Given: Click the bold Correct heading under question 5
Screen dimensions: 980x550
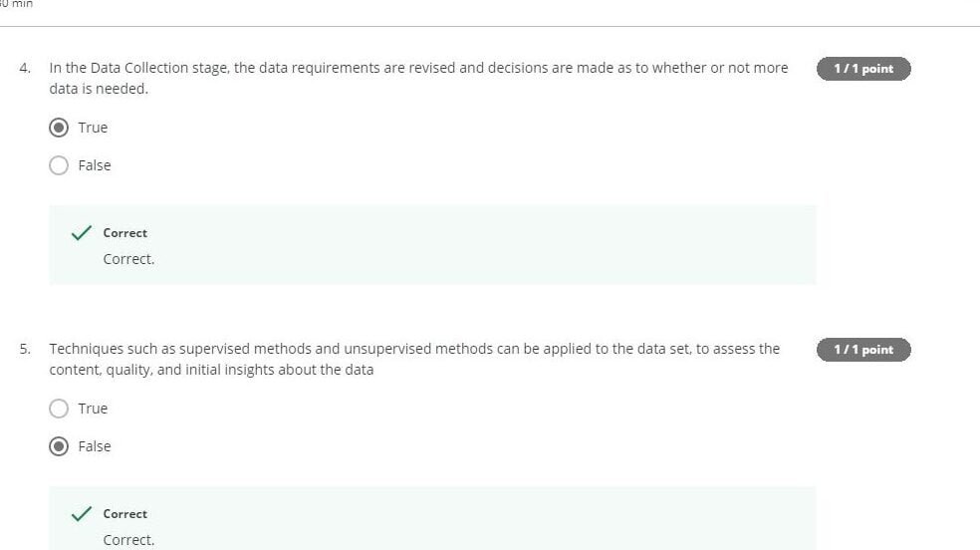Looking at the screenshot, I should [125, 514].
